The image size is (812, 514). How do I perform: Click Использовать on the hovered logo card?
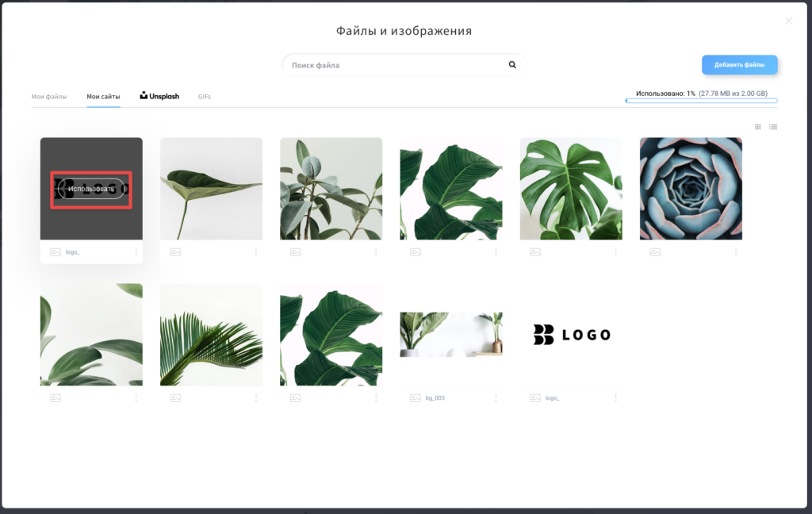click(x=91, y=189)
